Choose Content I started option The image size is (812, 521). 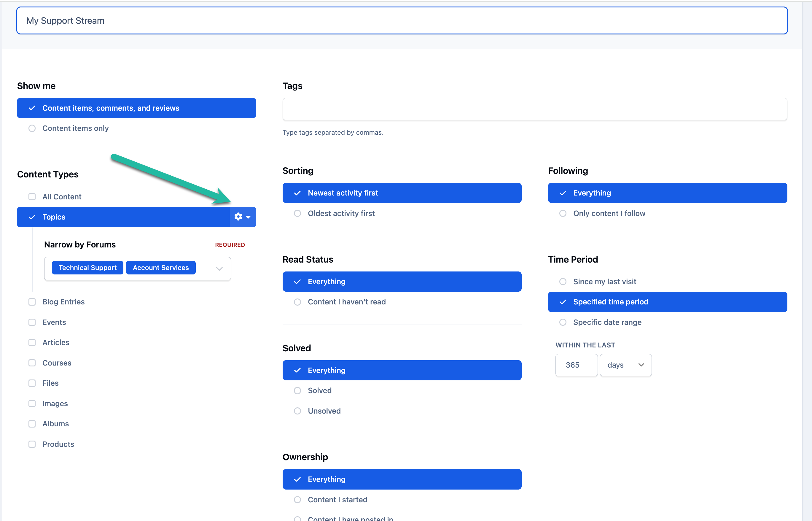click(297, 500)
